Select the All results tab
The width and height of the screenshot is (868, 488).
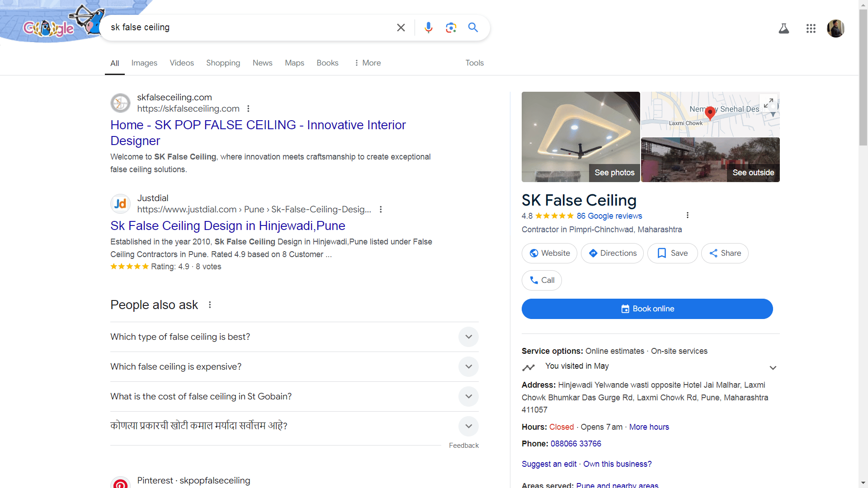click(115, 63)
